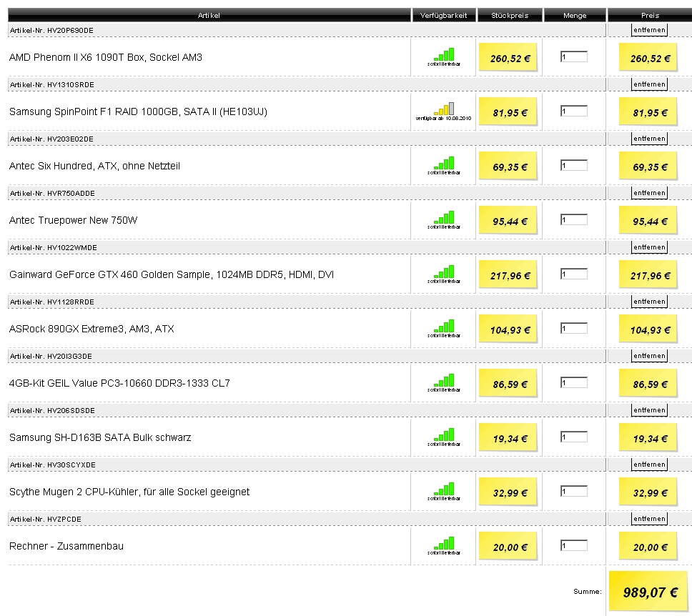This screenshot has height=616, width=692.
Task: Focus quantity field for Samsung SH-D163B
Action: click(574, 437)
